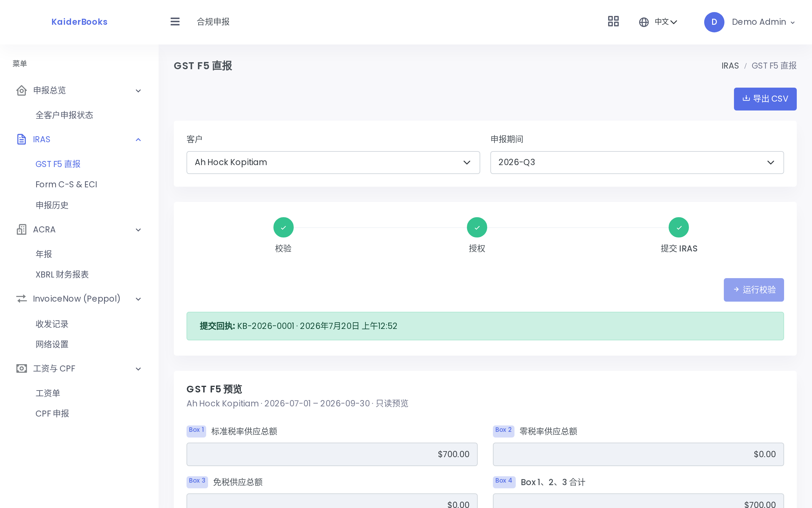Click the 合规申报 header title
This screenshot has width=812, height=508.
(x=213, y=22)
